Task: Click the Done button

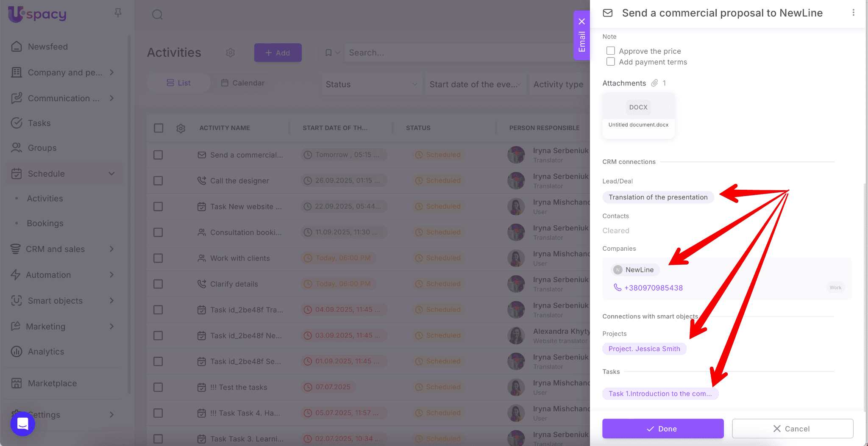Action: point(662,429)
